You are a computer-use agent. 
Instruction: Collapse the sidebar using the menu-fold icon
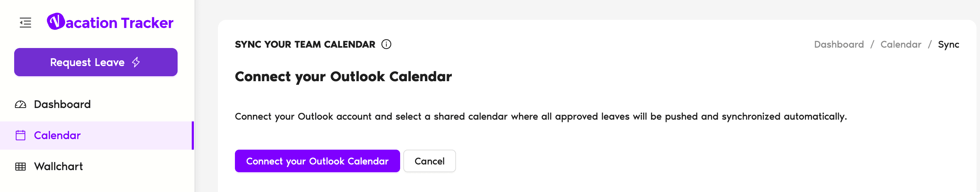tap(25, 23)
